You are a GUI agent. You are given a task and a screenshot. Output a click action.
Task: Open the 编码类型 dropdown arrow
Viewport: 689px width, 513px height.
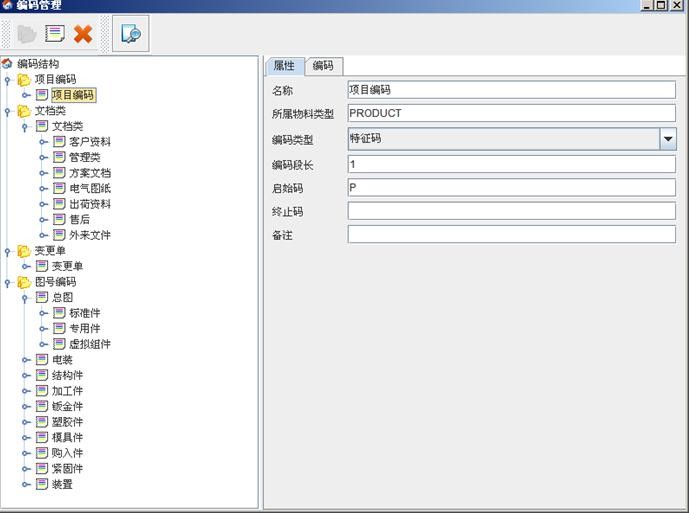pyautogui.click(x=668, y=140)
